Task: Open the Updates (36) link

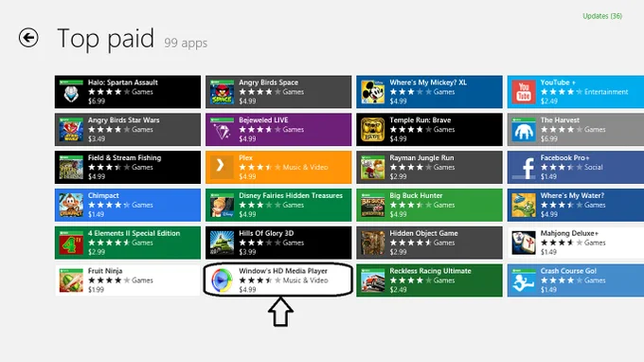Action: (x=602, y=16)
